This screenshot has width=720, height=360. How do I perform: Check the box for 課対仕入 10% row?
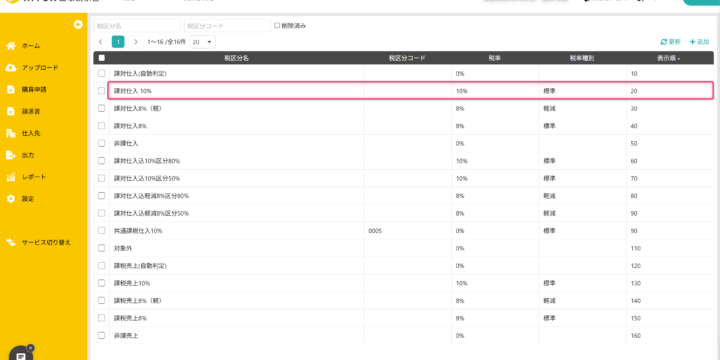click(x=101, y=91)
